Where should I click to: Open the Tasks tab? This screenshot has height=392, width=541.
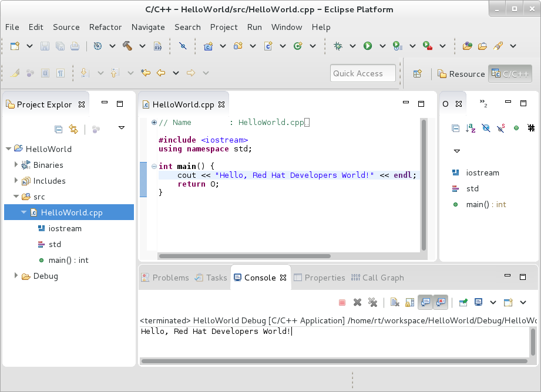click(x=211, y=278)
